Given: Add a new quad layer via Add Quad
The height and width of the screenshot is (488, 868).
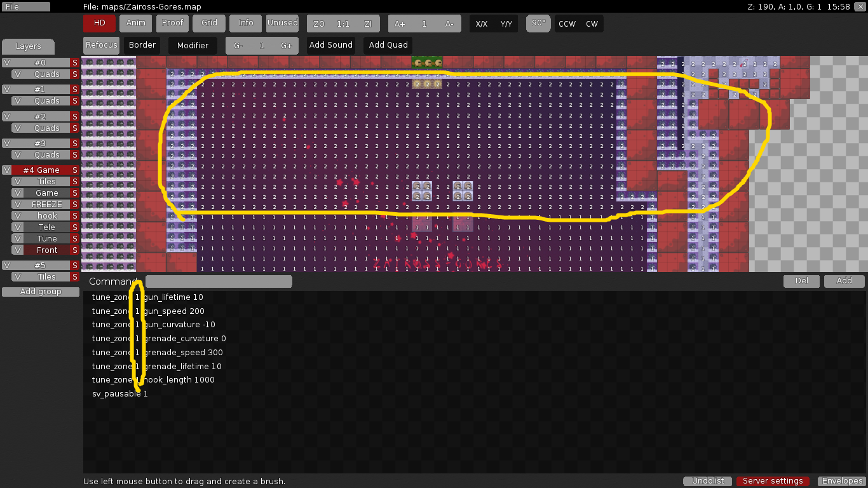Looking at the screenshot, I should point(388,44).
